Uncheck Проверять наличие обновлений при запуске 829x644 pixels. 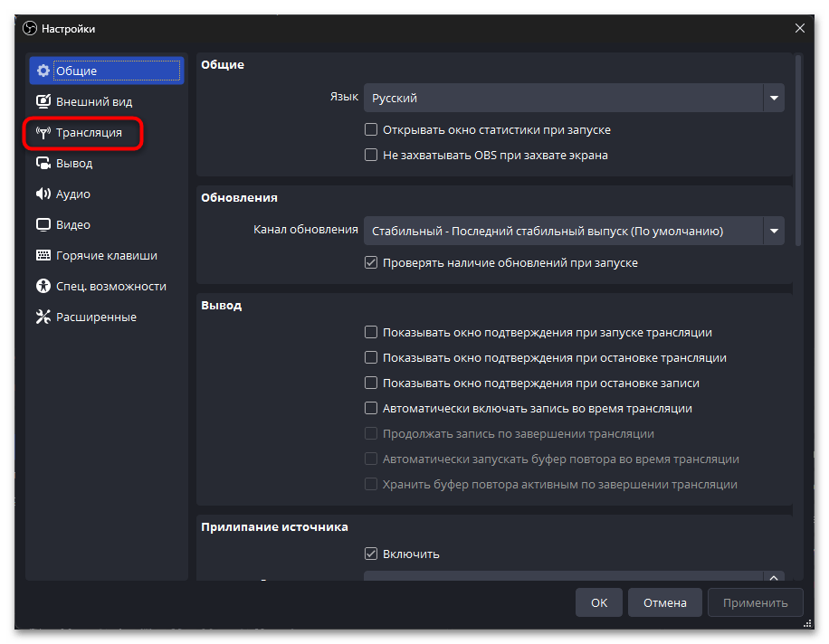(x=371, y=262)
